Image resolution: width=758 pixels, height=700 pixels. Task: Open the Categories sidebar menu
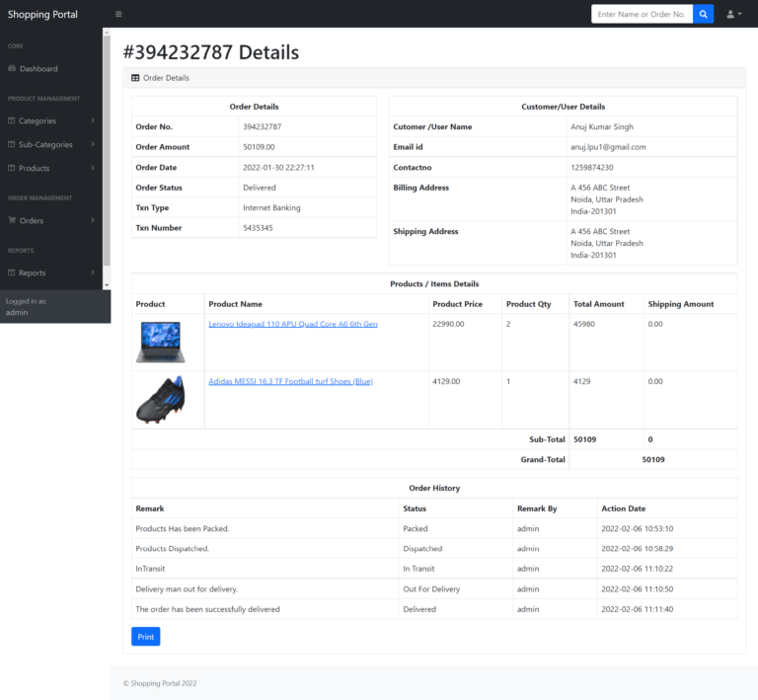(x=51, y=120)
